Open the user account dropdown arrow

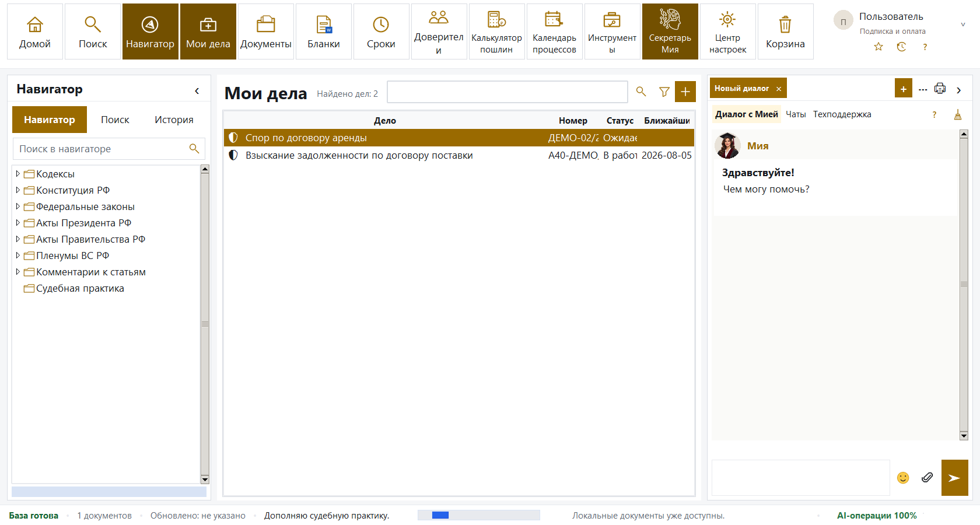point(963,24)
